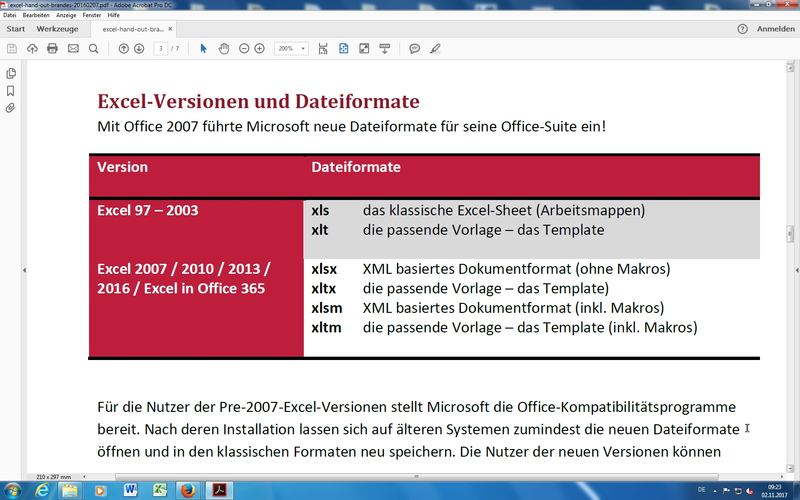Image resolution: width=800 pixels, height=500 pixels.
Task: Zoom out with the minus button
Action: pos(244,48)
